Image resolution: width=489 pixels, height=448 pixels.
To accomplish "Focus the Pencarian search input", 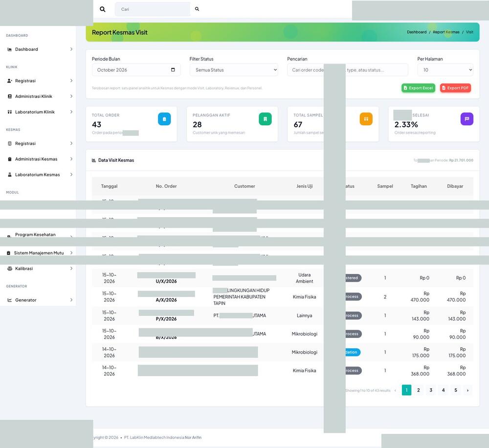I will click(x=347, y=70).
